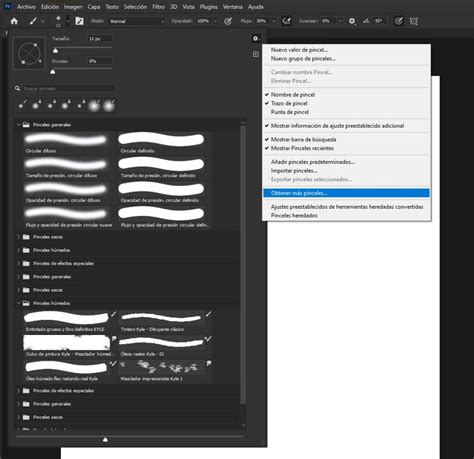Toggle the Trazo de pincel view option

click(x=289, y=103)
